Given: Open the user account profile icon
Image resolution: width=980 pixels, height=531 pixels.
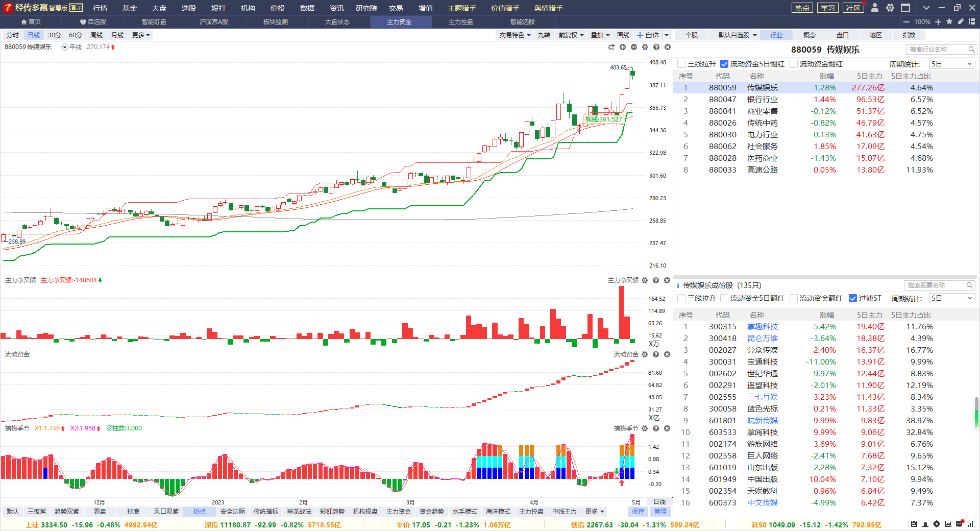Looking at the screenshot, I should pyautogui.click(x=875, y=8).
